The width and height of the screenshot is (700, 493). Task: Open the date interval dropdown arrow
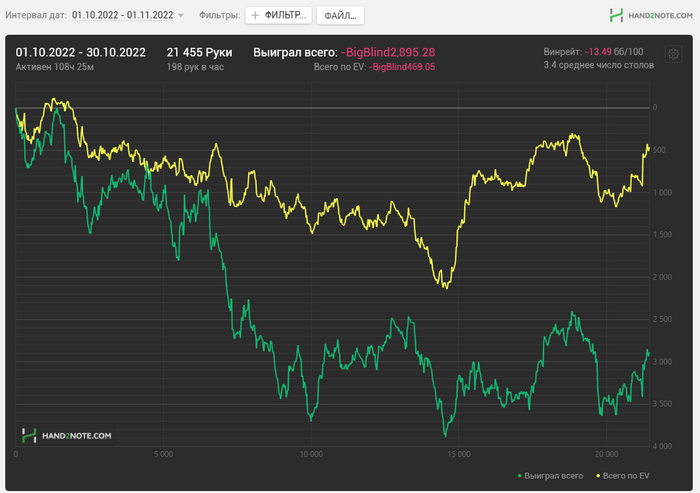(x=181, y=15)
